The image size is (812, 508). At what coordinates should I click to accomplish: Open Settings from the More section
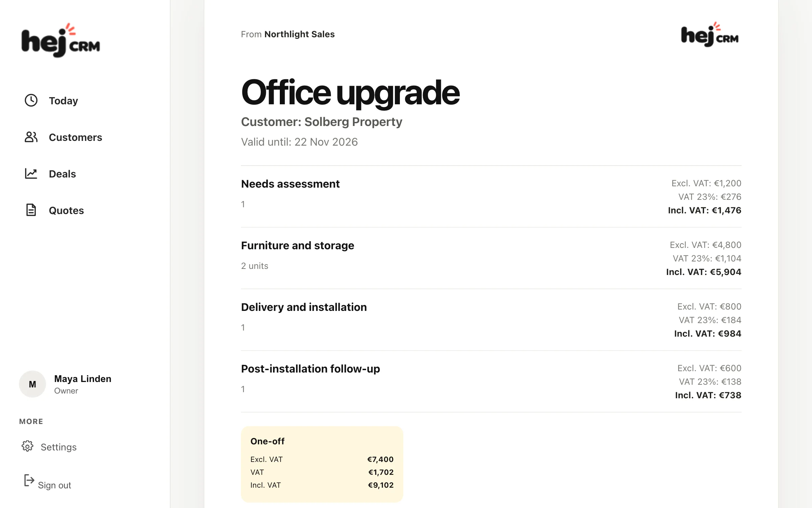[59, 447]
